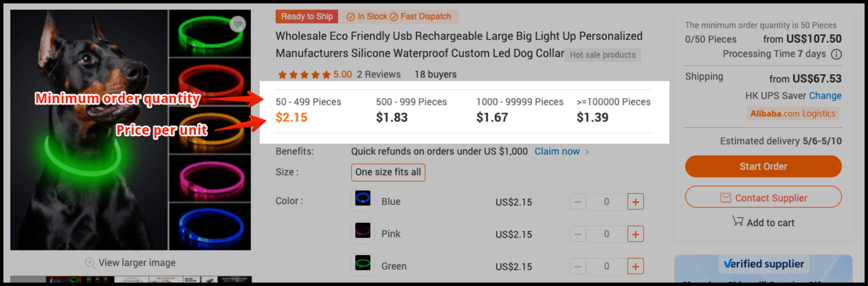
Task: Select the One size fits all option
Action: pyautogui.click(x=388, y=172)
